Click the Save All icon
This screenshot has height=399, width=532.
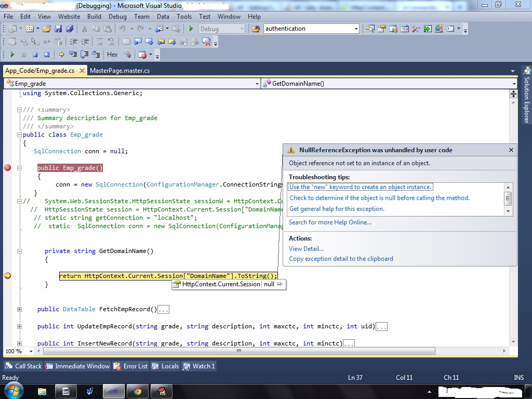70,29
